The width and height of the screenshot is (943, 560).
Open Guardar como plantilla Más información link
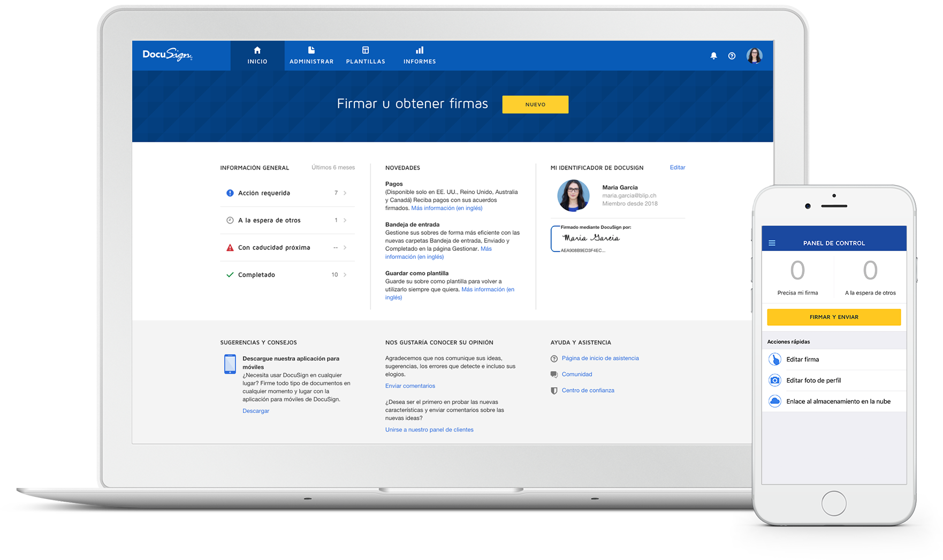(x=488, y=289)
